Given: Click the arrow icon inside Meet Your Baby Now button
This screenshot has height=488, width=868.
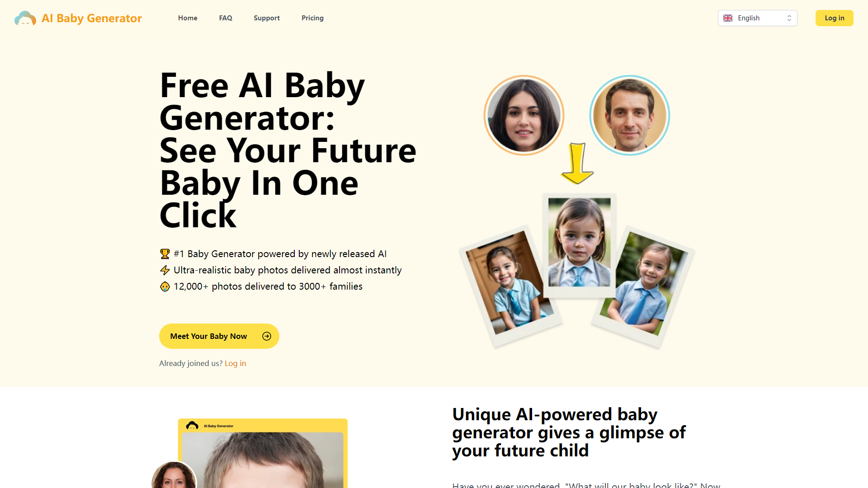Looking at the screenshot, I should pos(266,336).
